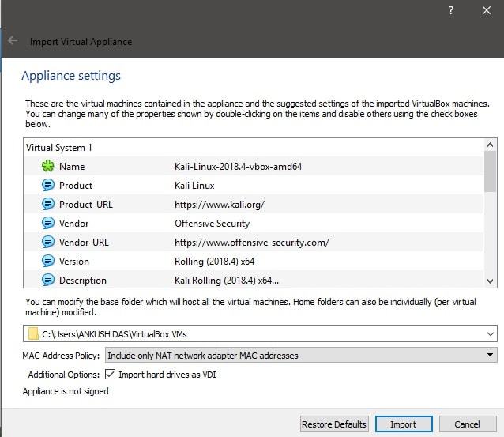Click the Description row icon
The image size is (504, 437).
coord(47,281)
